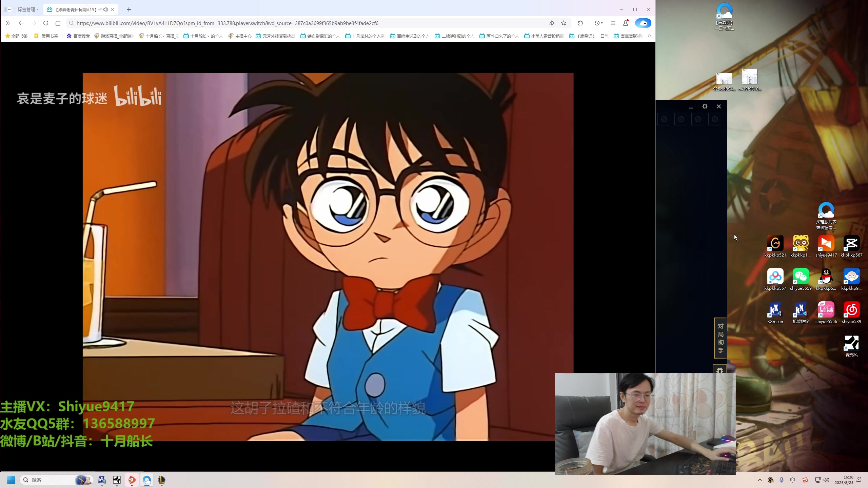
Task: Bookmark this page with the star icon
Action: [564, 23]
